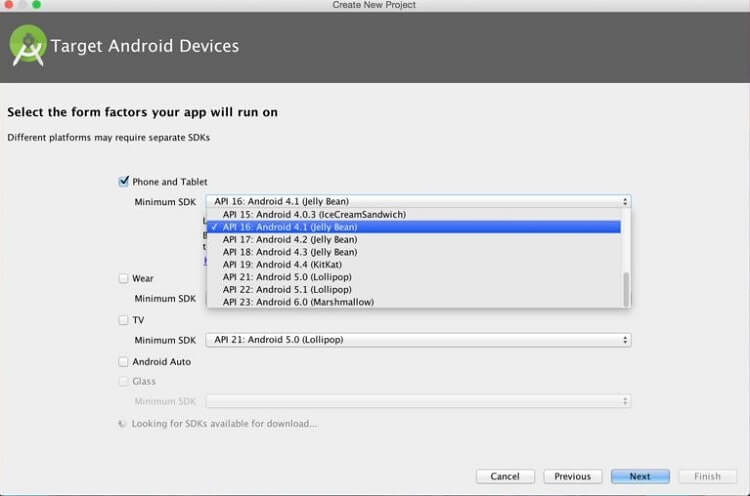Click the Finish button
The width and height of the screenshot is (750, 496).
(x=707, y=476)
